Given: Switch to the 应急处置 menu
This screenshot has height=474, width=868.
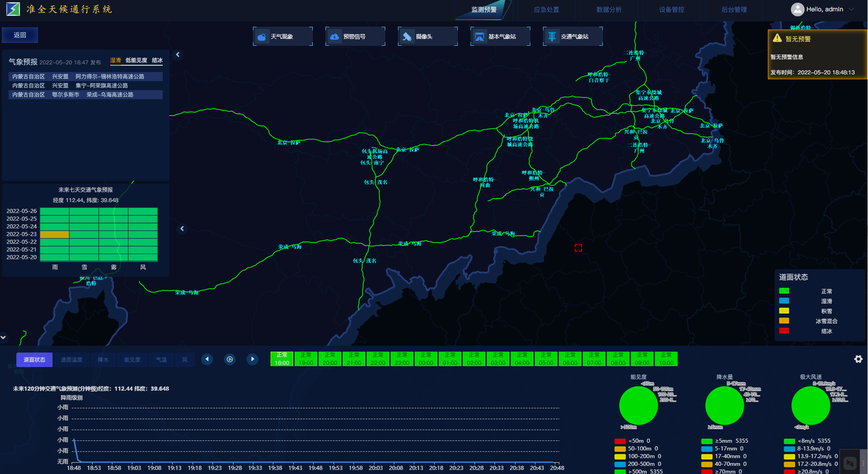Looking at the screenshot, I should (x=546, y=10).
